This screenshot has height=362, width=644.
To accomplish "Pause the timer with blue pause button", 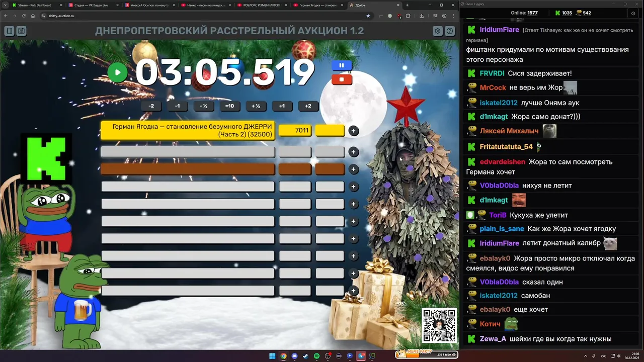I will click(x=342, y=65).
